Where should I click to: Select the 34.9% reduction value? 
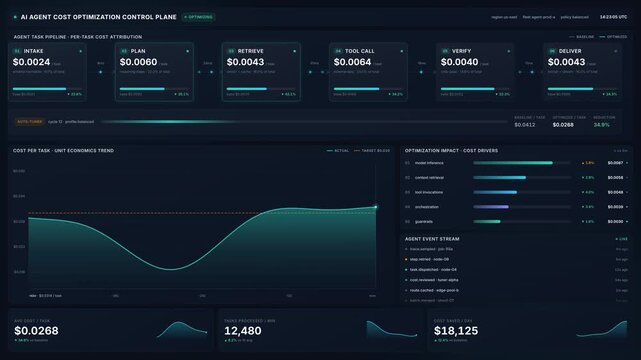[601, 125]
